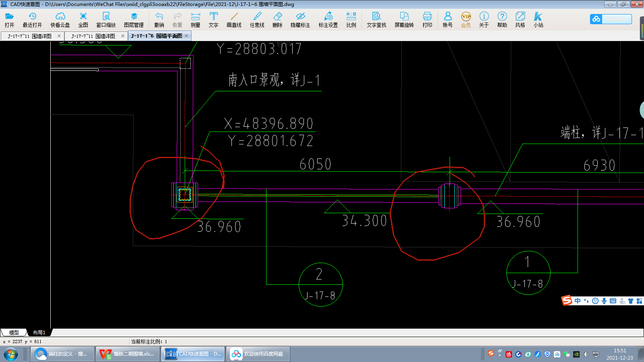Screen dimensions: 644x362
Task: Click NetEase Cloud Music tray icon
Action: tap(509, 354)
